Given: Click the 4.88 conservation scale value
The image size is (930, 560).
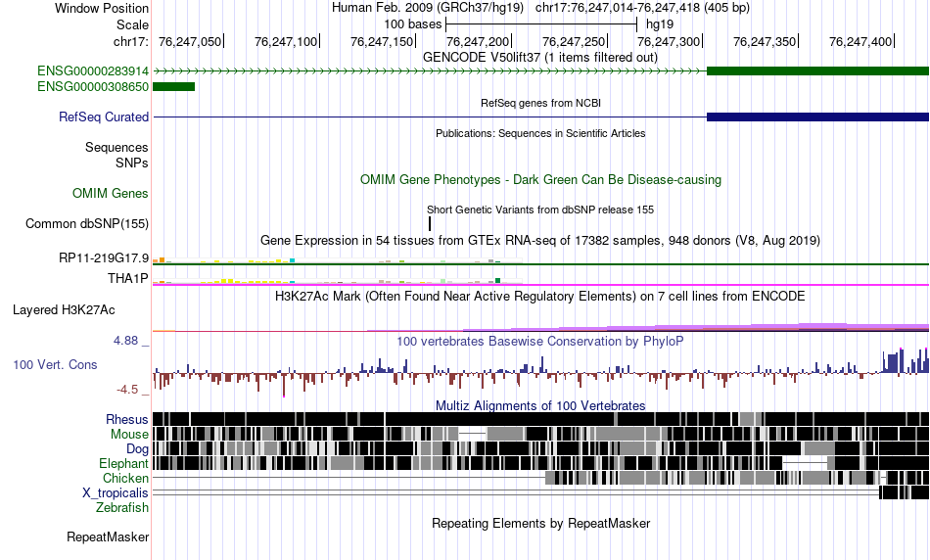Looking at the screenshot, I should click(125, 341).
